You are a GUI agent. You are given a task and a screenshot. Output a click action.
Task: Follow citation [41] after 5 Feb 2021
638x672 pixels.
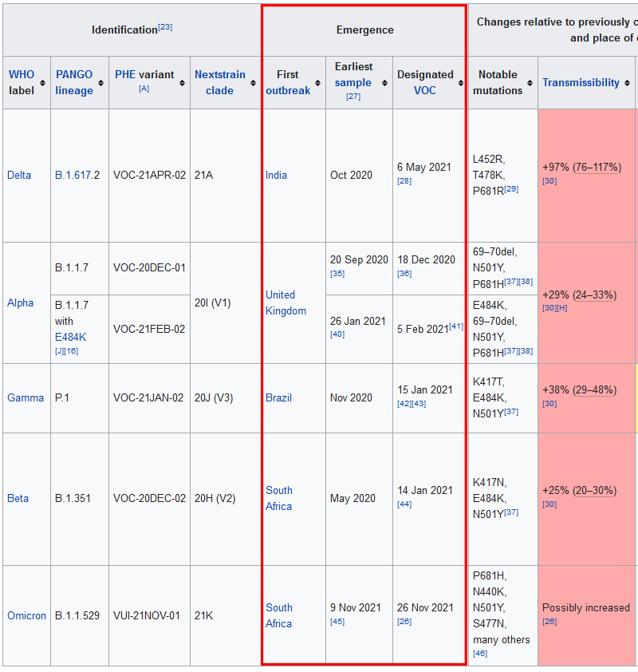tap(456, 326)
